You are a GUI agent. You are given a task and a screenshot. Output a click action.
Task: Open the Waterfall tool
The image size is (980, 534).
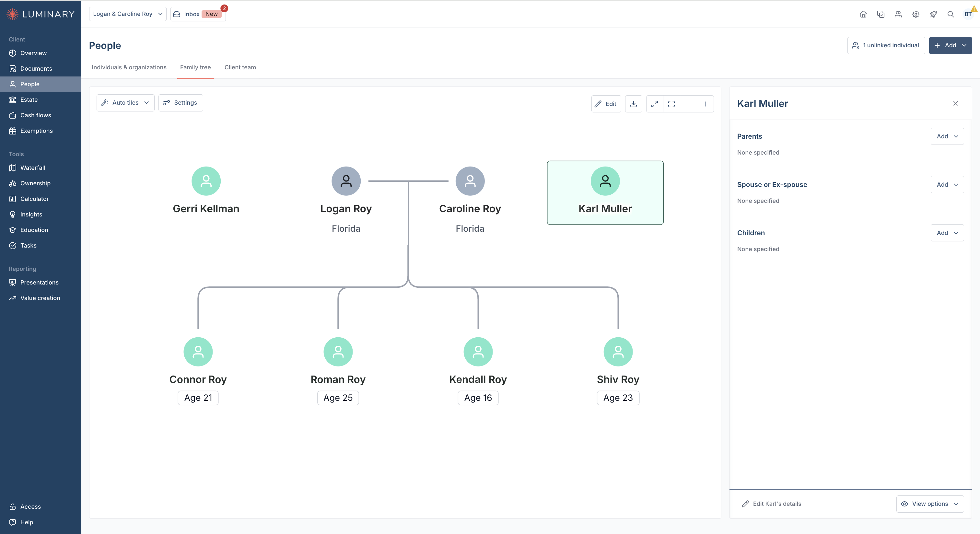point(40,168)
